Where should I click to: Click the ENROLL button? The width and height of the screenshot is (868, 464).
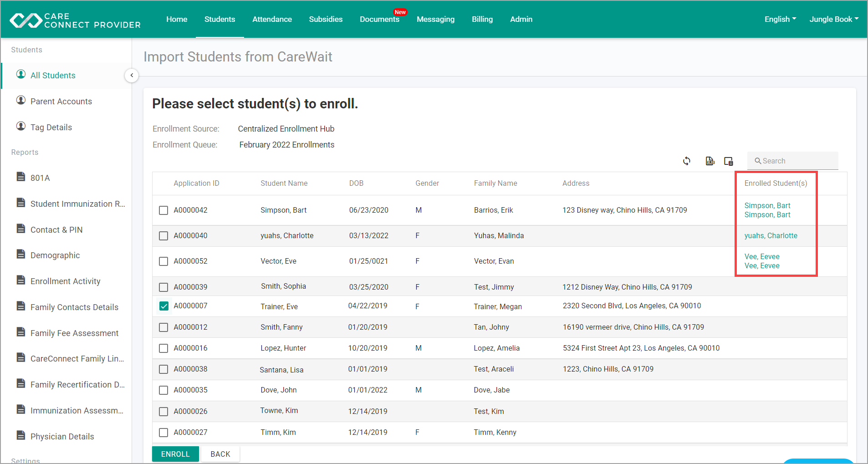click(x=175, y=454)
